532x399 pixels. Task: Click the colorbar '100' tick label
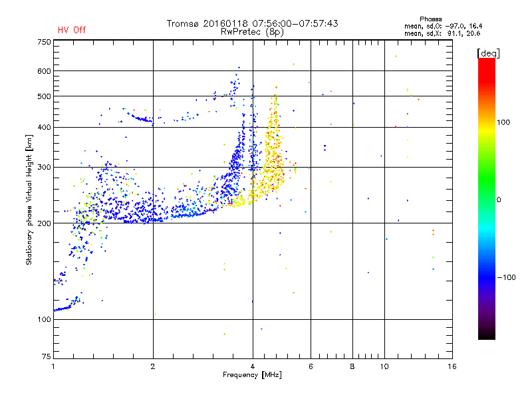point(503,122)
